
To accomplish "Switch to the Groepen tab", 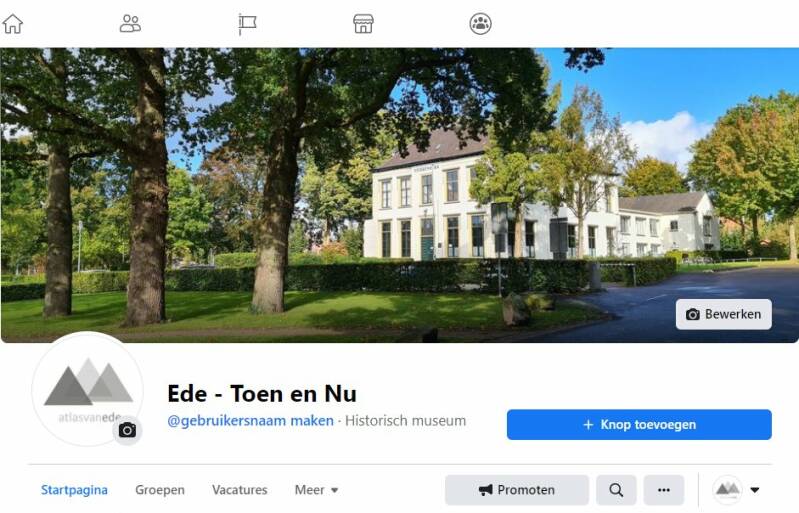I will point(160,490).
